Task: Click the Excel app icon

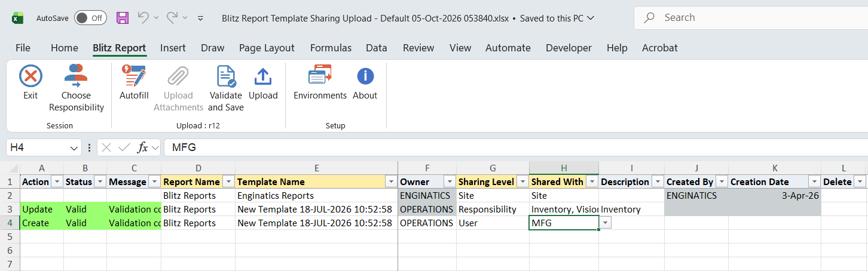Action: (x=18, y=18)
